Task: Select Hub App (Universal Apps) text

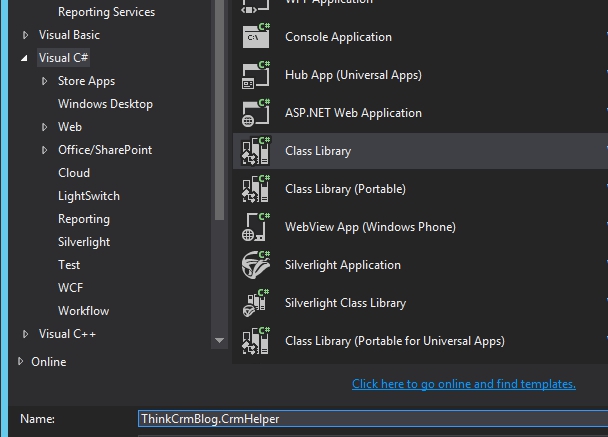Action: coord(353,75)
